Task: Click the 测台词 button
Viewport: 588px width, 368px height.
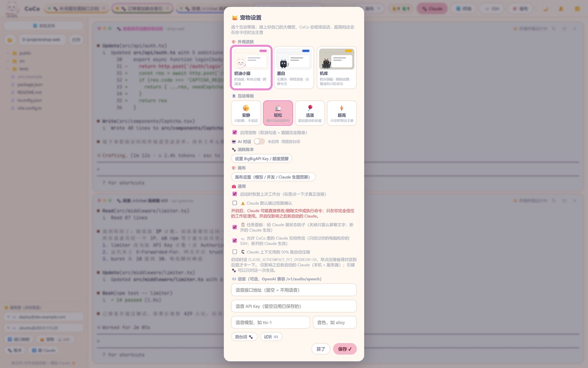Action: point(244,337)
